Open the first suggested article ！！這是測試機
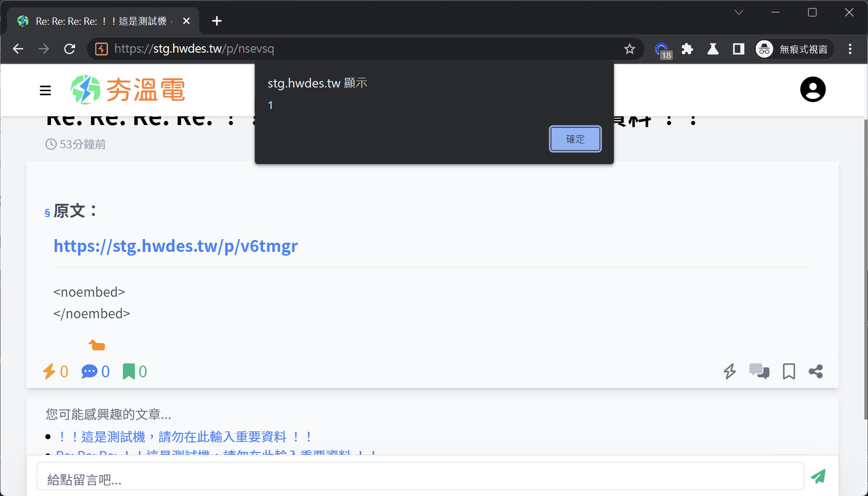The height and width of the screenshot is (496, 868). [185, 436]
